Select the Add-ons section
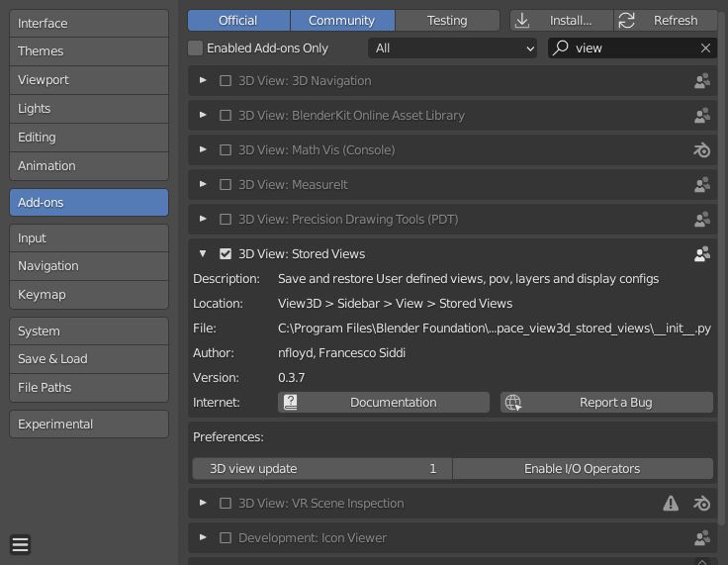Viewport: 728px width, 565px height. [89, 202]
